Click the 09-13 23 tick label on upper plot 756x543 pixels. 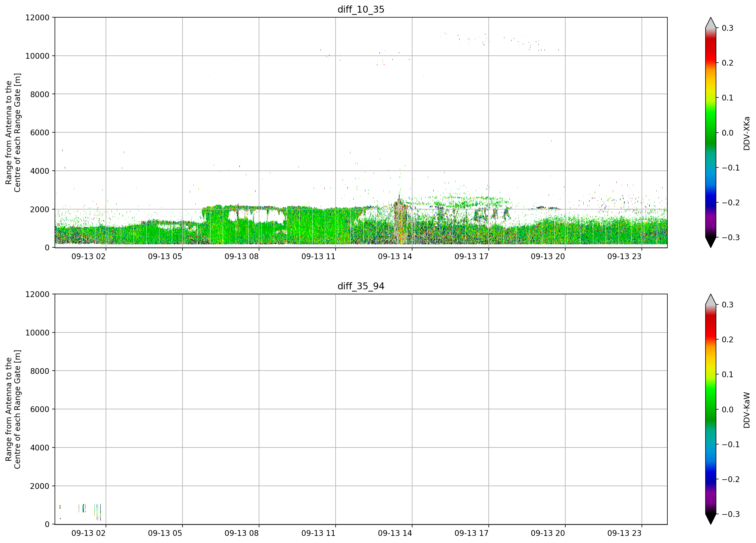[624, 256]
